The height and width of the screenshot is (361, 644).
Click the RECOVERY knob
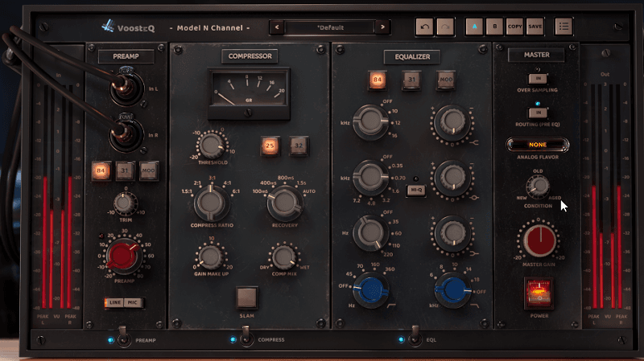285,203
